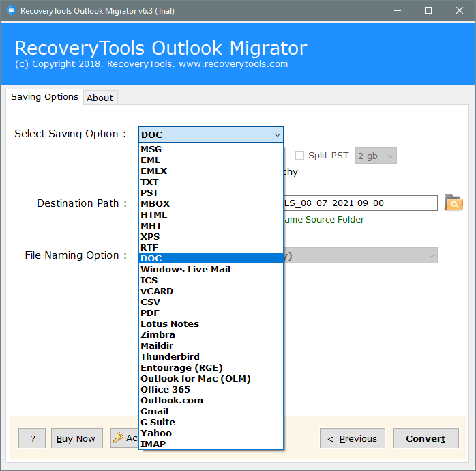The height and width of the screenshot is (471, 476).
Task: Go back with Previous button
Action: coord(353,438)
